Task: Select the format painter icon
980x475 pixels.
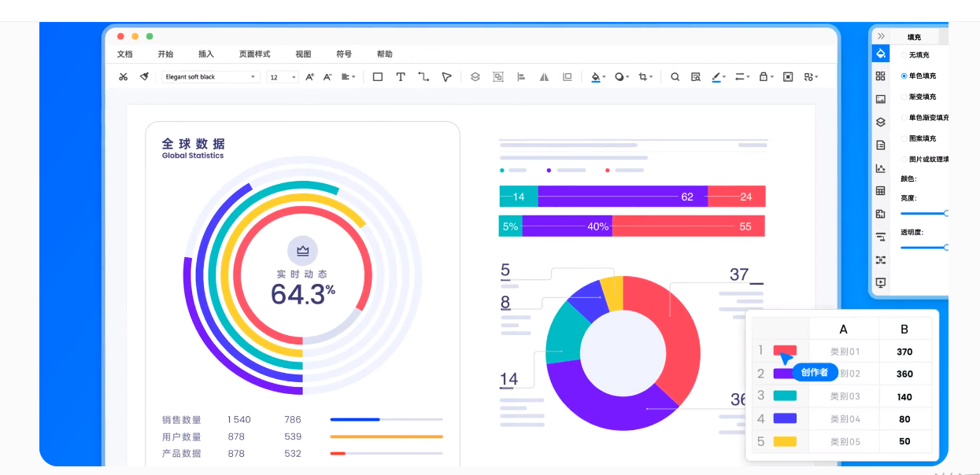Action: [144, 77]
